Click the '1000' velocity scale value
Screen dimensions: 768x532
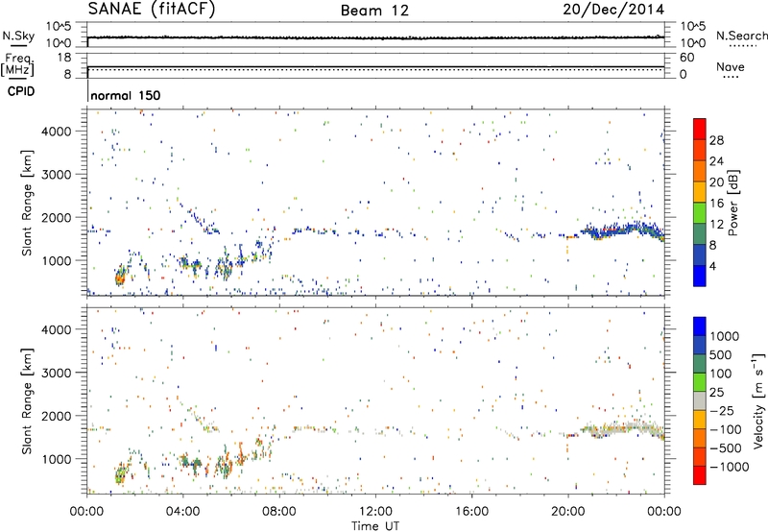[x=724, y=336]
